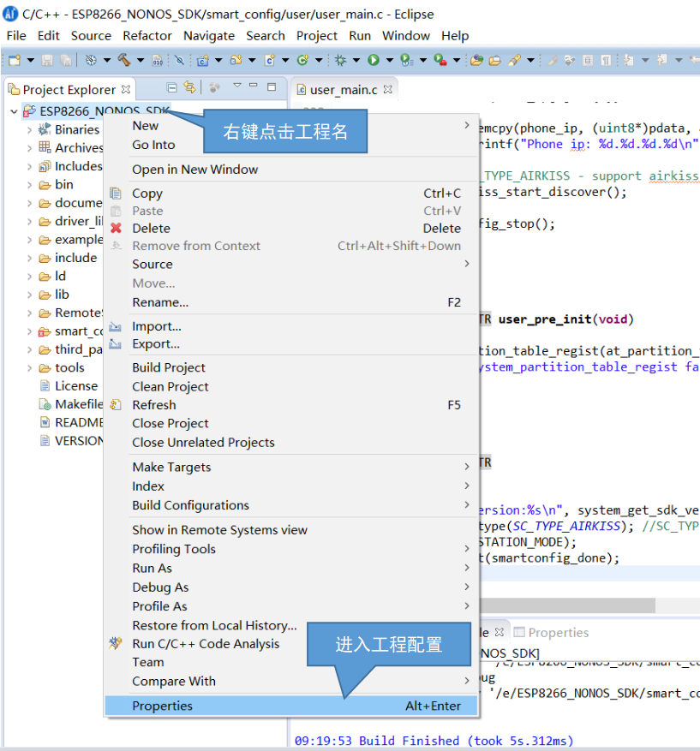This screenshot has width=700, height=751.
Task: Select the Archives tree item
Action: [x=71, y=147]
